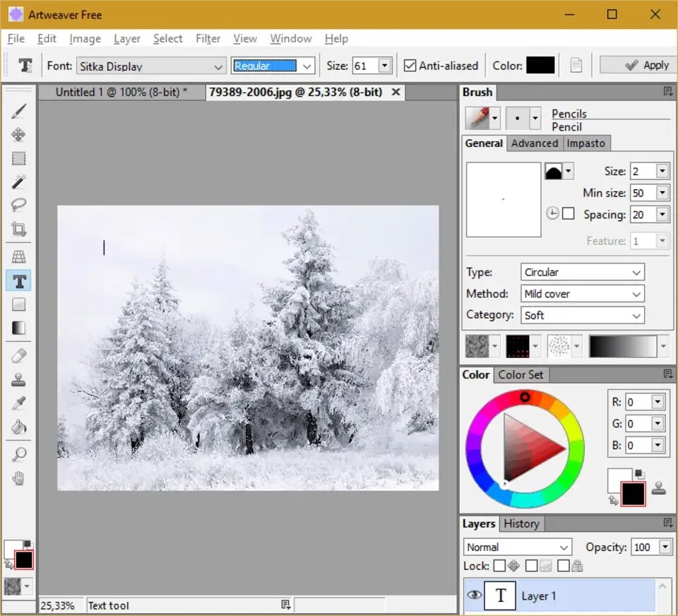Image resolution: width=678 pixels, height=616 pixels.
Task: Open the Layers panel options menu
Action: pyautogui.click(x=667, y=523)
